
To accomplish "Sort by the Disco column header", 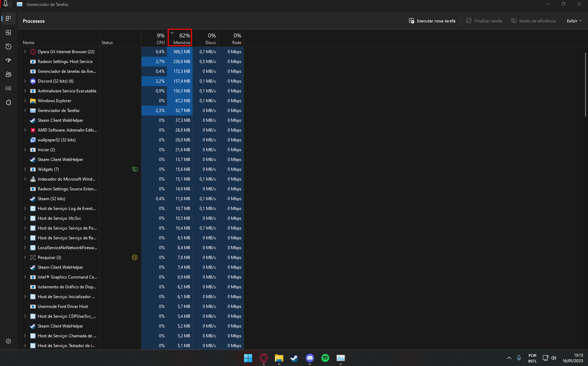I will 205,38.
